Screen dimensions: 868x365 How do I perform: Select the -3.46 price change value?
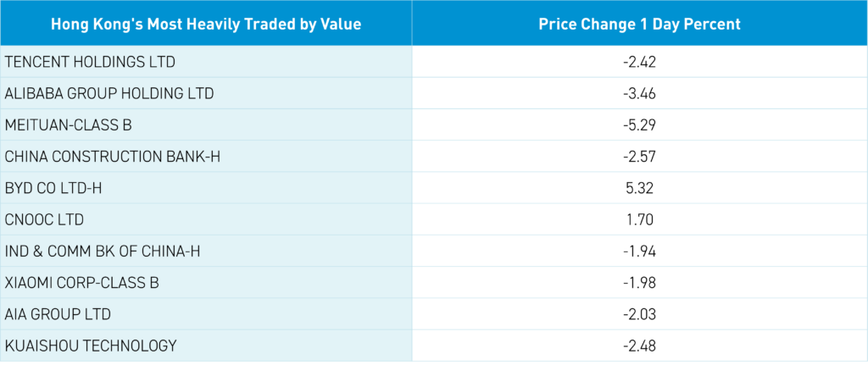point(639,93)
